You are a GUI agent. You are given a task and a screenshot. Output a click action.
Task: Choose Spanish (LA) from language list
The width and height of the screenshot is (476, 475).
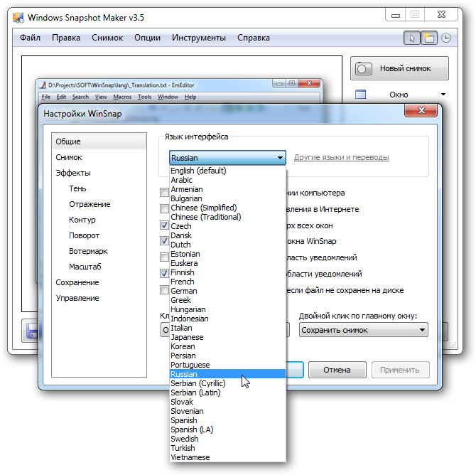pos(227,429)
